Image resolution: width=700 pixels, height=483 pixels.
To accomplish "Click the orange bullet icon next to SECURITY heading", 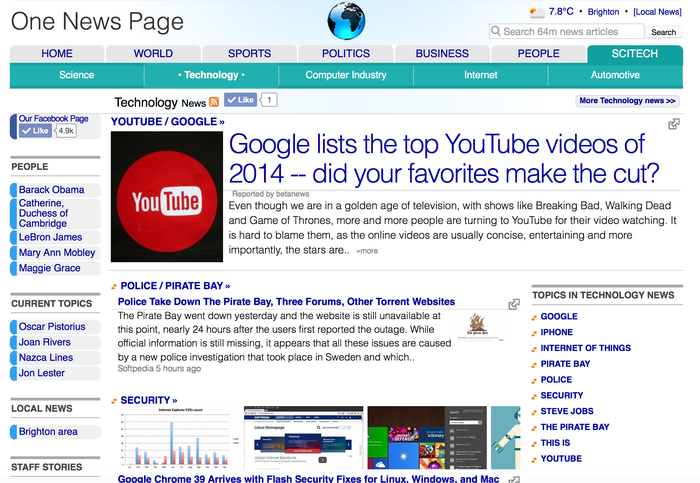I will click(x=114, y=401).
